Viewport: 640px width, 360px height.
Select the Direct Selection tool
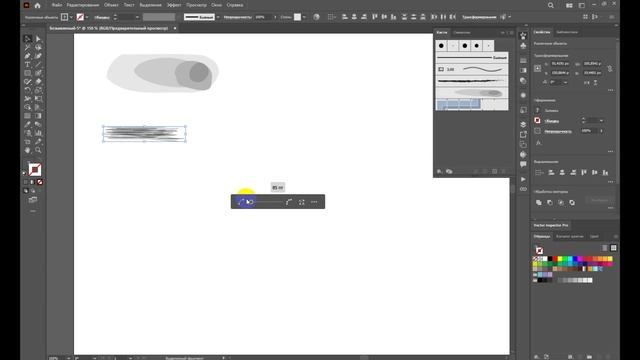[38, 39]
